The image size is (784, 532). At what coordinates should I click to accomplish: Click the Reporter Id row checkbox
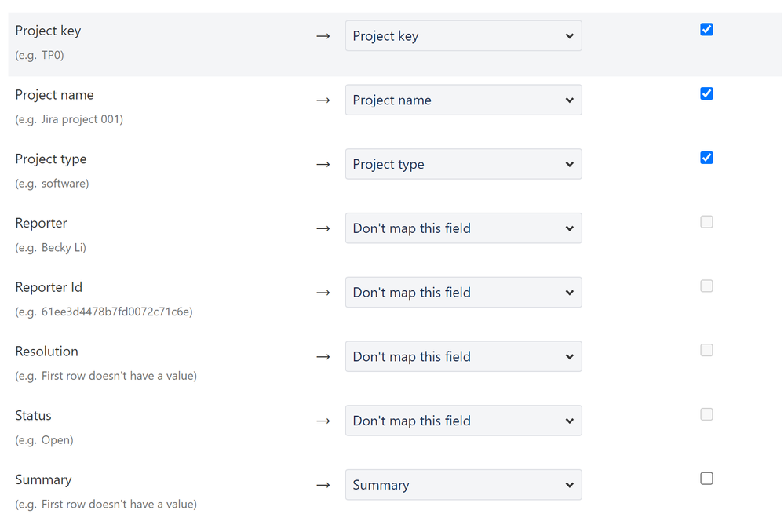click(x=706, y=286)
